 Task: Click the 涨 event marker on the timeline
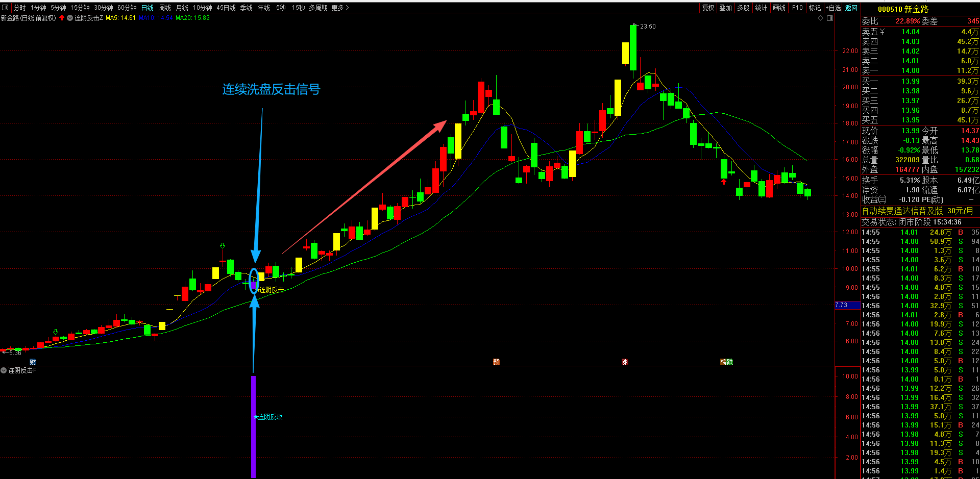coord(625,362)
